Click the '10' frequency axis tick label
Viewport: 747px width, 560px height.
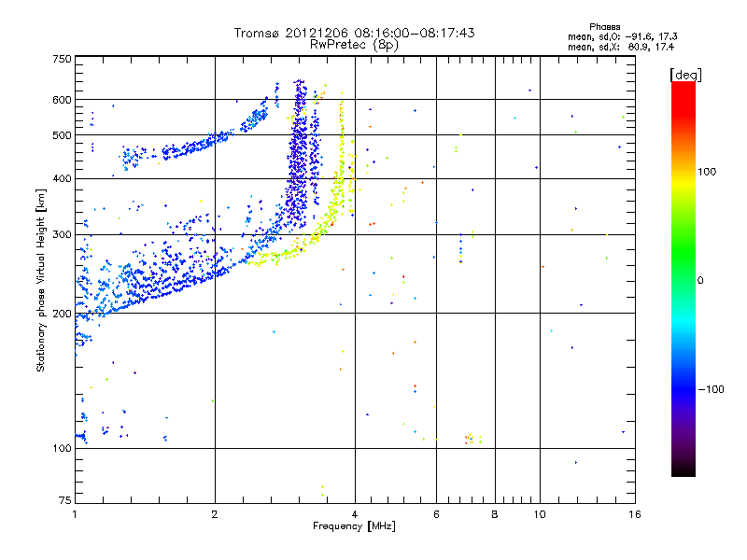coord(540,514)
